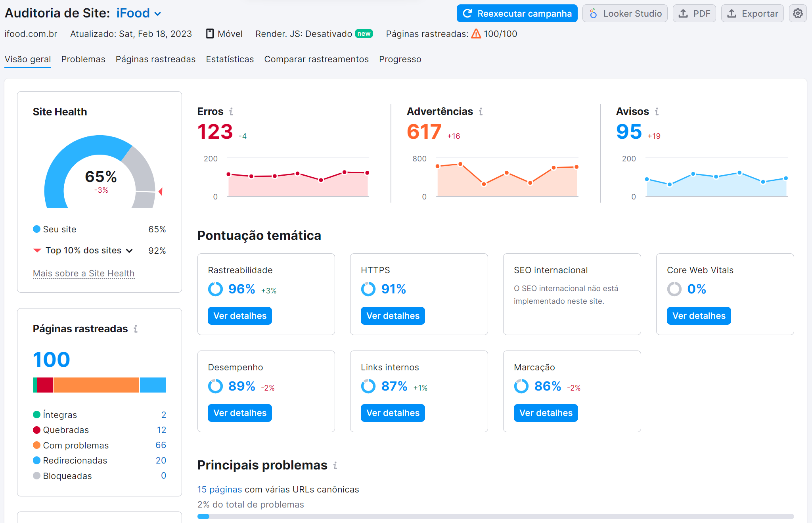Open the Comparar rastreamentos tab

(316, 59)
